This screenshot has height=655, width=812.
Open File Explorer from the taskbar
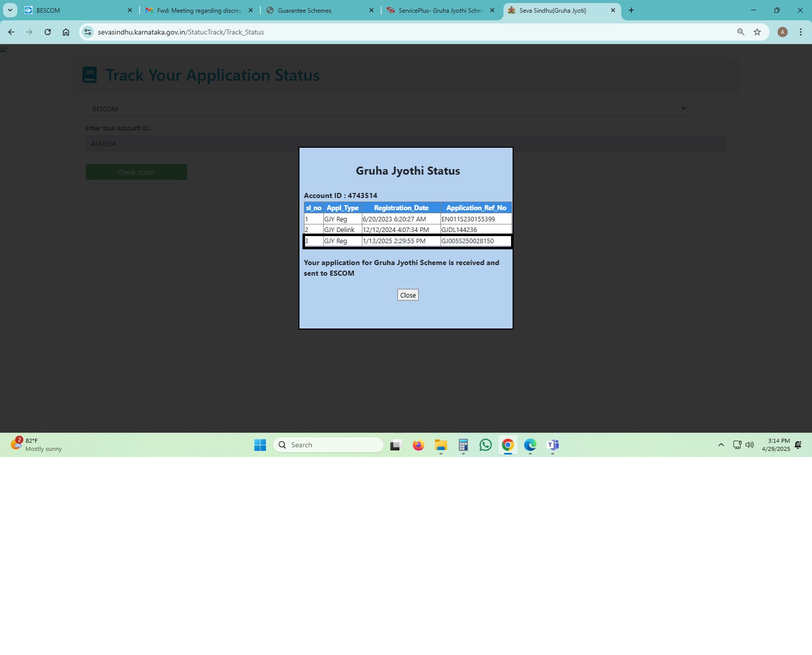click(x=441, y=445)
